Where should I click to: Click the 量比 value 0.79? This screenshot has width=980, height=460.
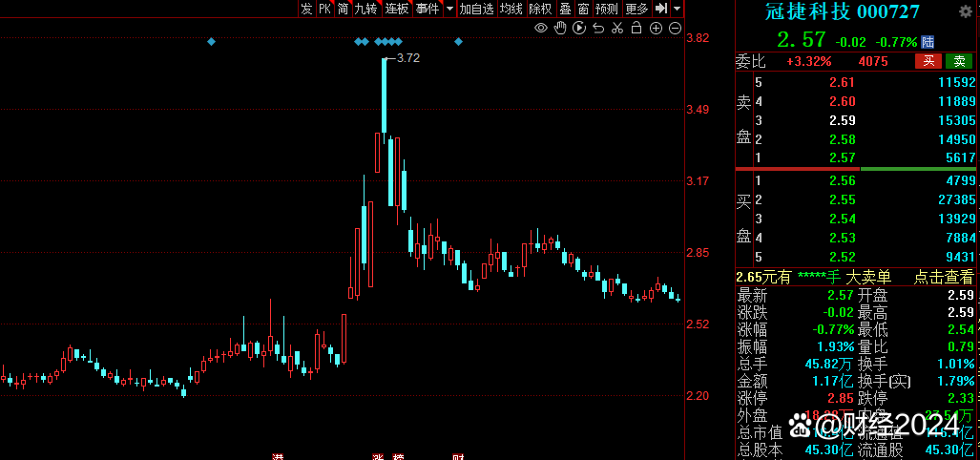961,346
